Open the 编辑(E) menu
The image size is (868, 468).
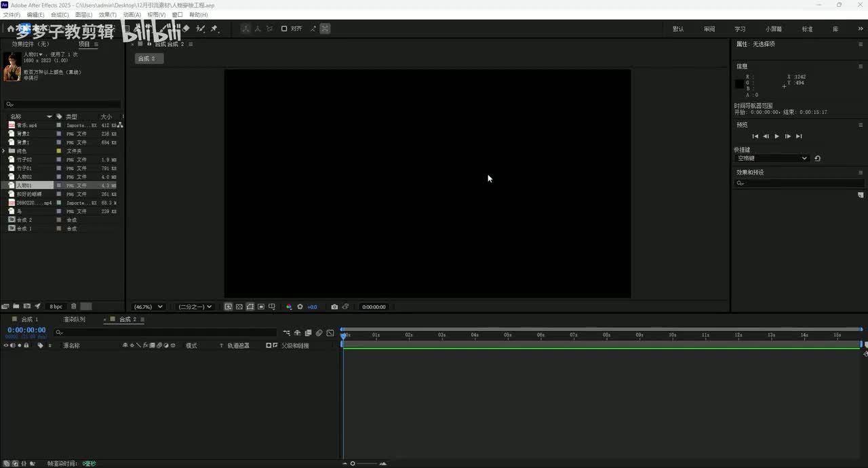(x=36, y=14)
